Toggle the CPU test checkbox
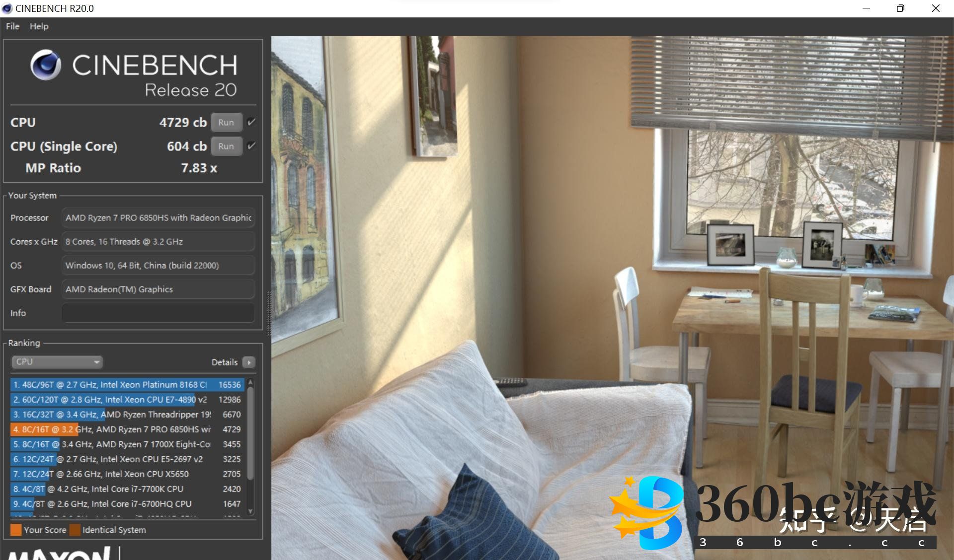954x560 pixels. (251, 122)
